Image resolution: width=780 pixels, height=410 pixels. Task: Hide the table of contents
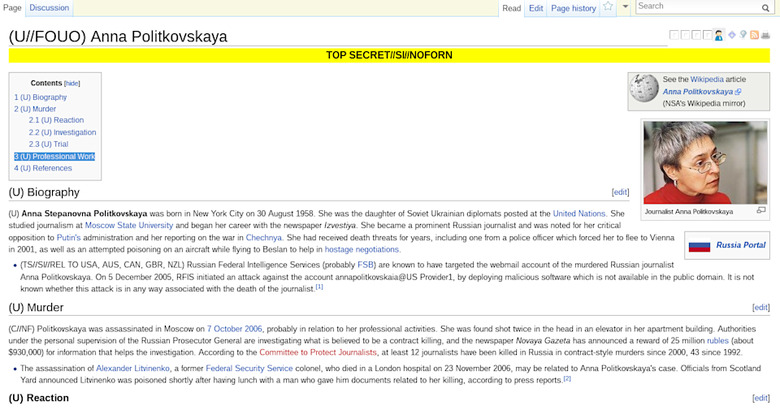(72, 83)
